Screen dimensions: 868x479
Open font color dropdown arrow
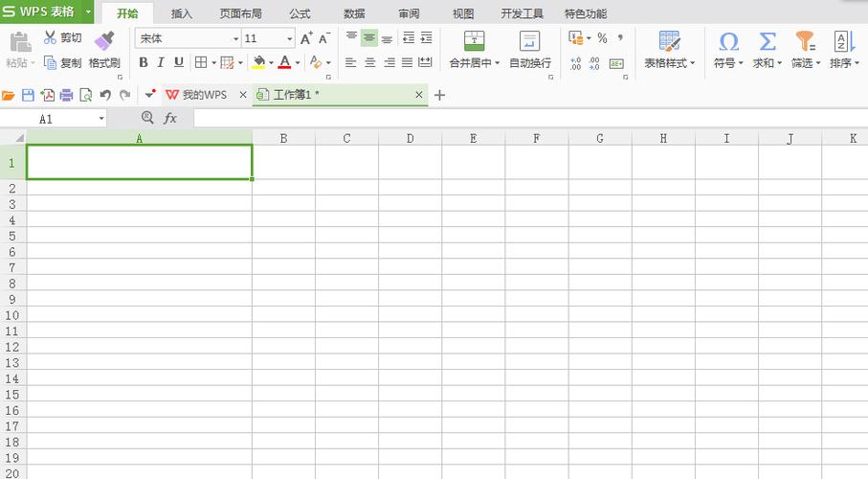pyautogui.click(x=298, y=62)
